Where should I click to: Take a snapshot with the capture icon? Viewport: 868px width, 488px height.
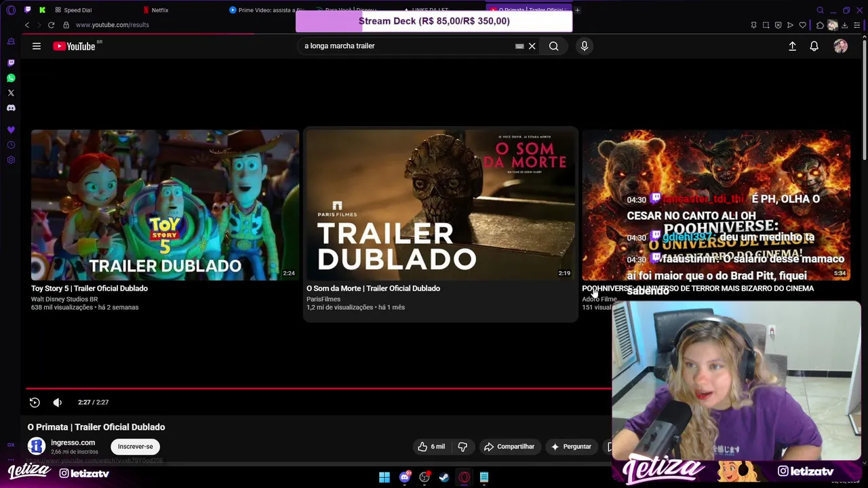(x=766, y=25)
